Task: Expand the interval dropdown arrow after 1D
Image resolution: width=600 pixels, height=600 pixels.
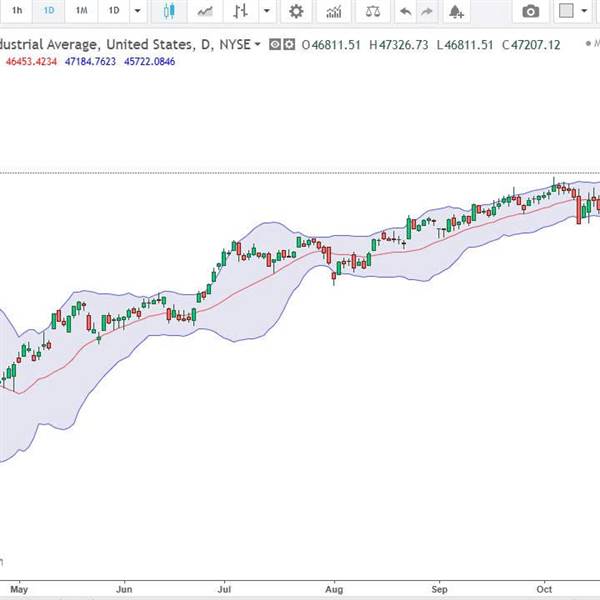Action: tap(138, 11)
